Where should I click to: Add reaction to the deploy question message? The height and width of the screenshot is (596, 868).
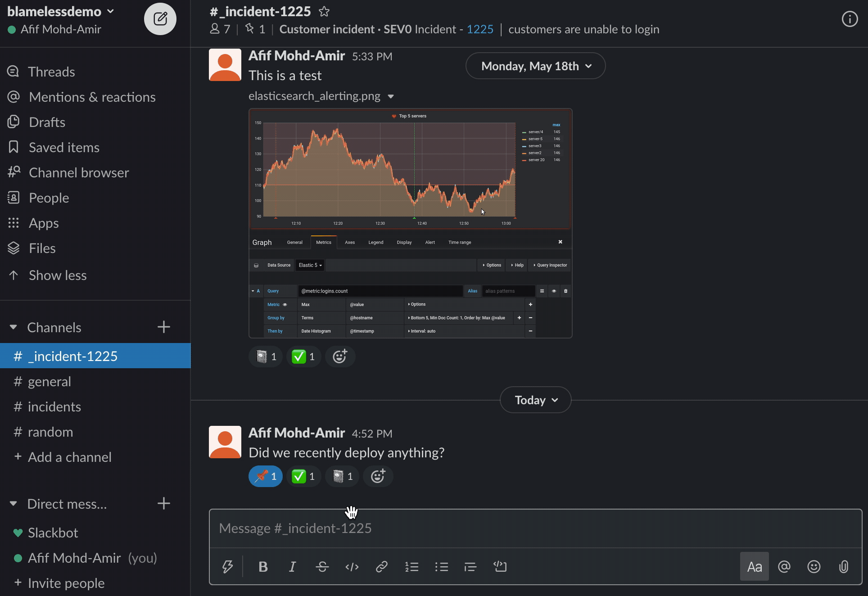pyautogui.click(x=378, y=476)
